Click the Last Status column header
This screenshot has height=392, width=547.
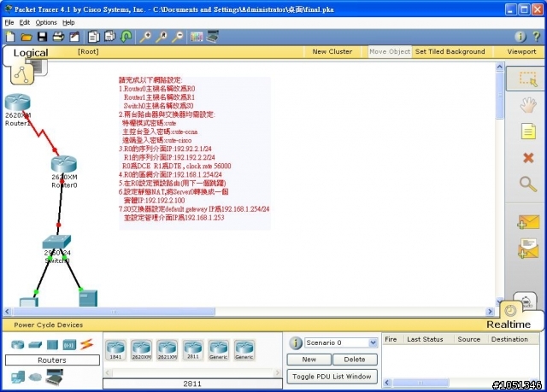click(425, 339)
